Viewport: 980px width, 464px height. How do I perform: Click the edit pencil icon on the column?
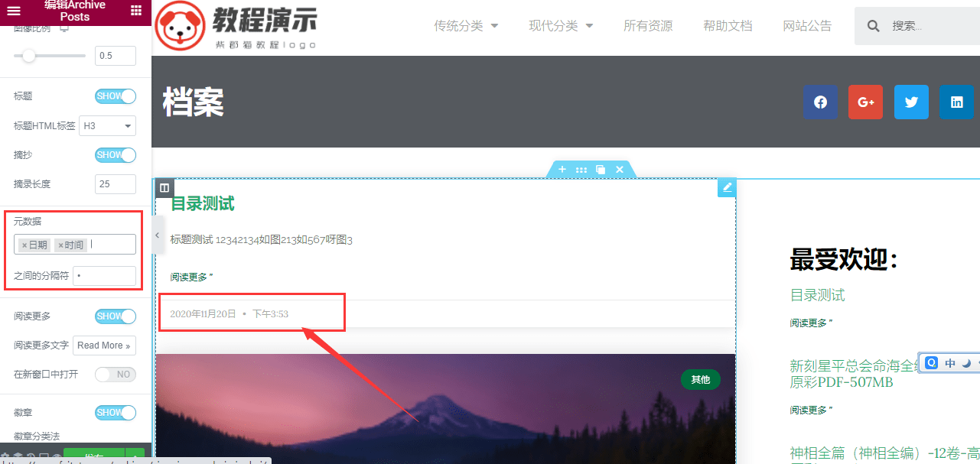coord(726,187)
